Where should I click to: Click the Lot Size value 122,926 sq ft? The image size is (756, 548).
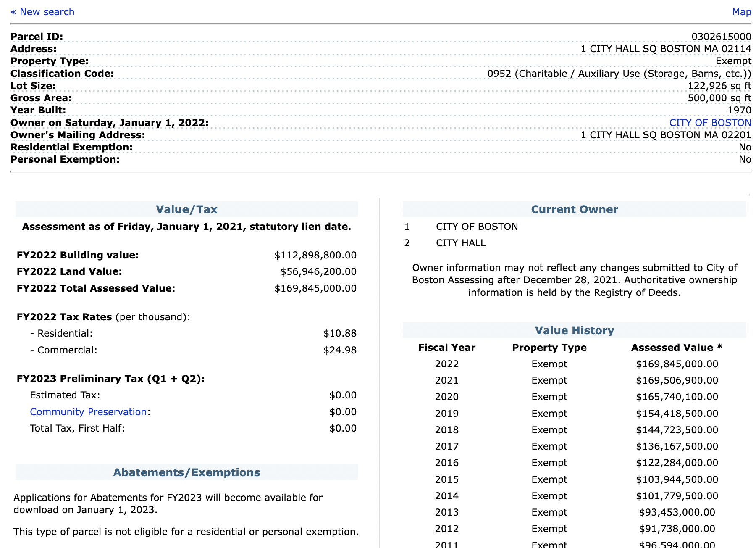click(x=719, y=86)
